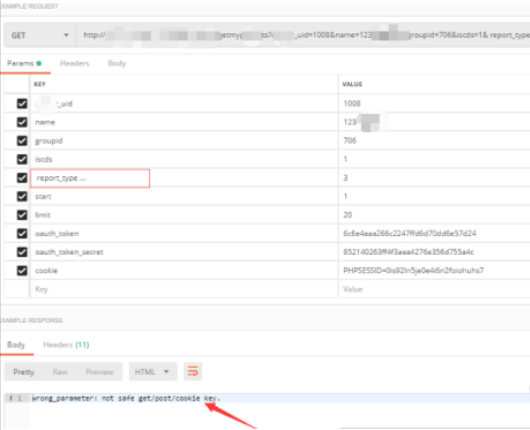Click the empty Value placeholder field
Image resolution: width=530 pixels, height=430 pixels.
(x=434, y=289)
